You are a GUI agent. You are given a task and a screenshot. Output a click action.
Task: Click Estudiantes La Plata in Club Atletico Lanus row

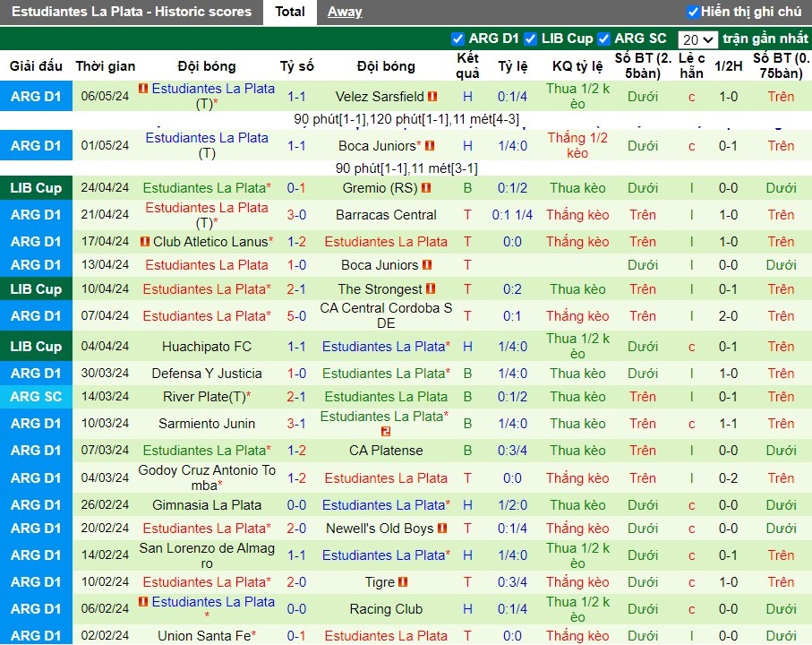[386, 241]
